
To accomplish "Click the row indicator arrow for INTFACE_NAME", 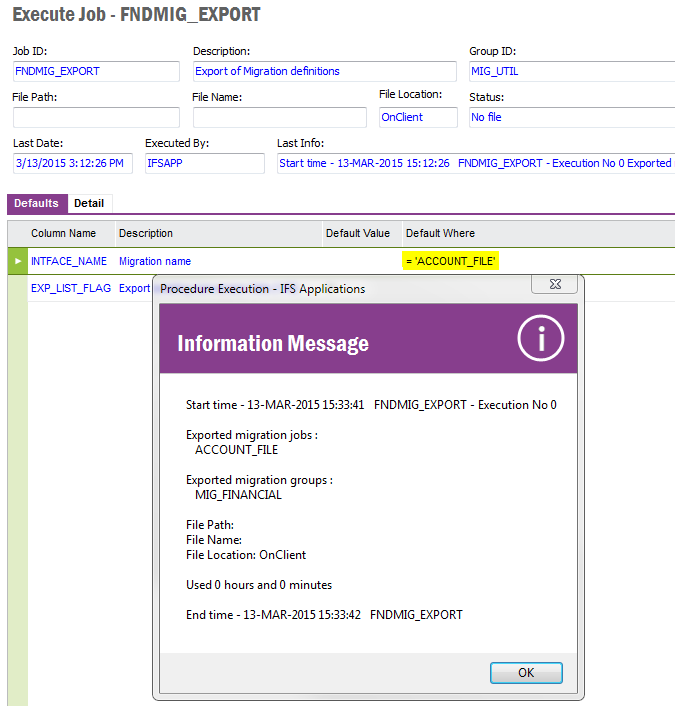I will (18, 261).
